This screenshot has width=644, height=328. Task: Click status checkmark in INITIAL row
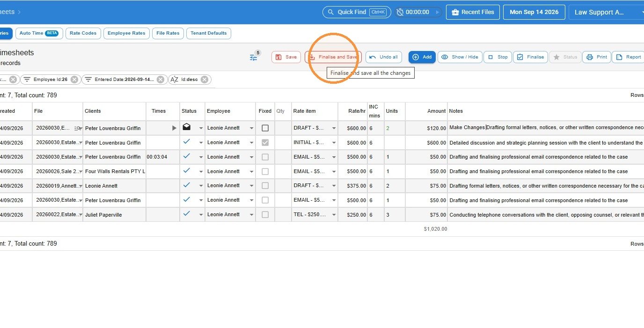click(187, 141)
